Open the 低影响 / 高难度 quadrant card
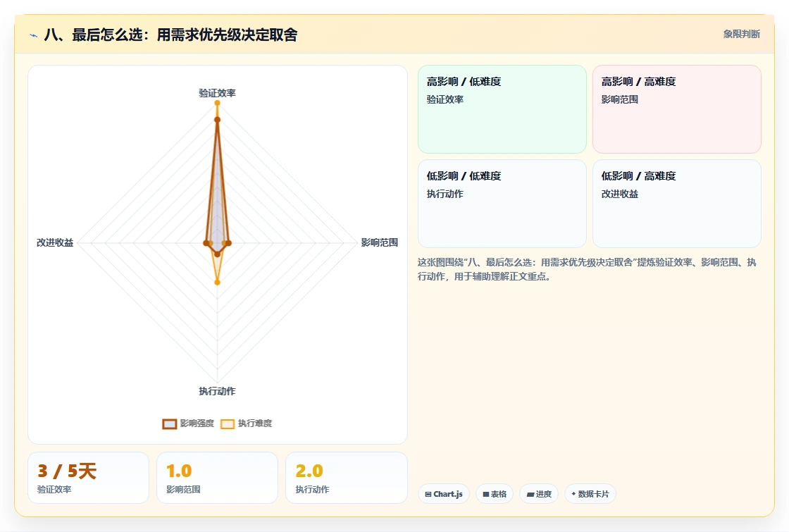The width and height of the screenshot is (789, 532). (x=677, y=204)
